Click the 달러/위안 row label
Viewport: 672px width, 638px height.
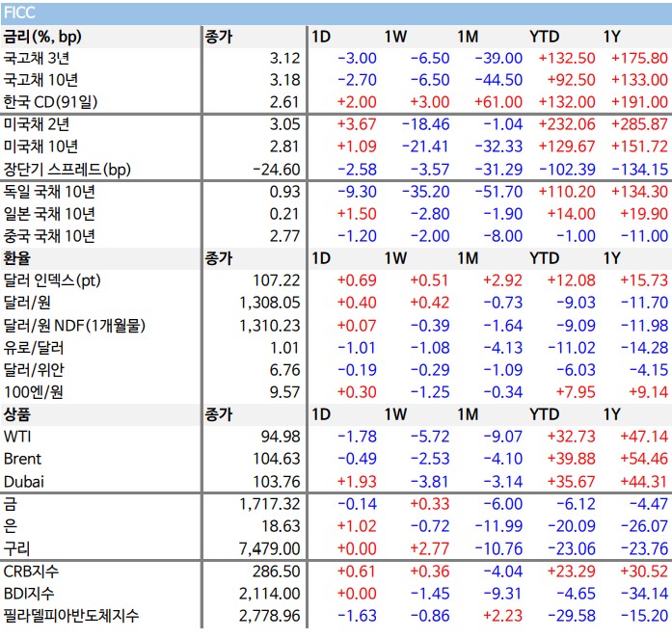tap(34, 370)
